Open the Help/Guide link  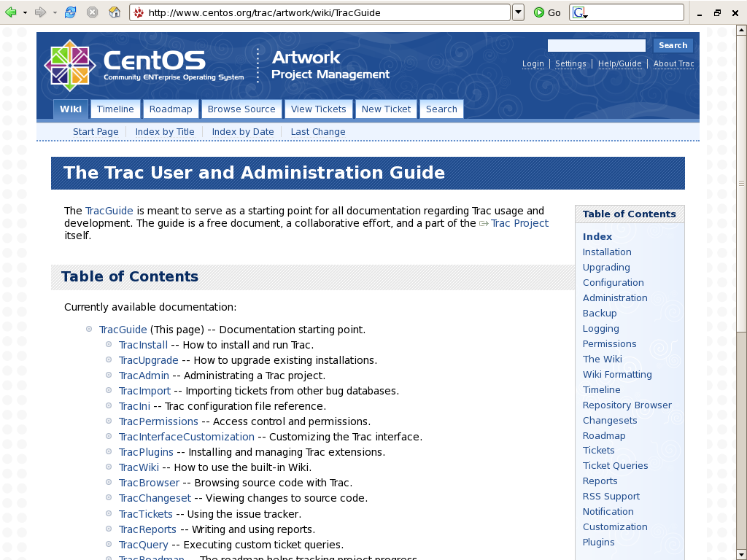click(x=619, y=63)
